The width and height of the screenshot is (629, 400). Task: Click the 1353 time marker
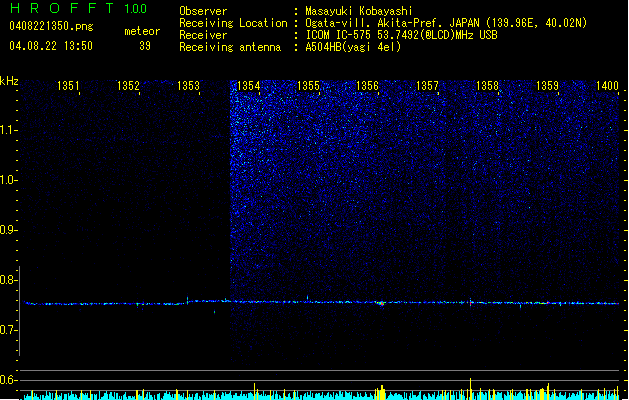pyautogui.click(x=188, y=85)
